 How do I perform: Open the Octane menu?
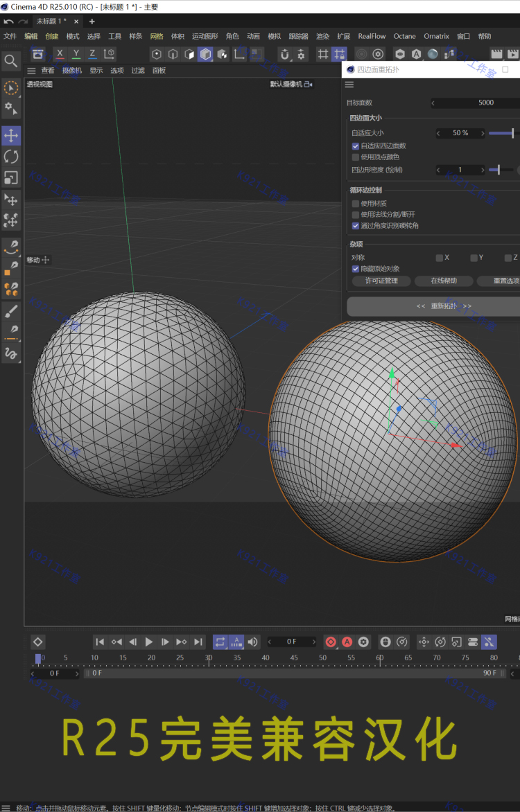404,36
